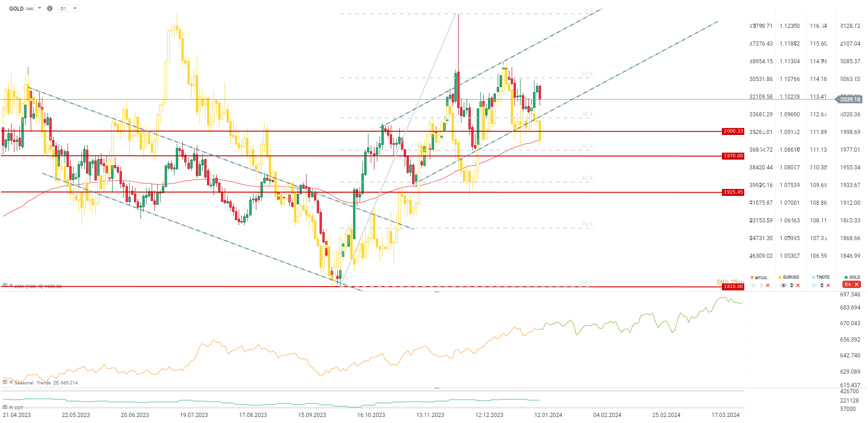Click the 21.04.2023 date on time axis
Screen dimensions: 868x423
[17, 415]
